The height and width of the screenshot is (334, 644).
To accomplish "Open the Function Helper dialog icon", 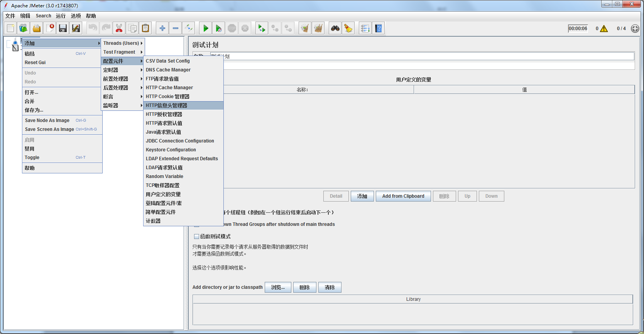I will 365,28.
